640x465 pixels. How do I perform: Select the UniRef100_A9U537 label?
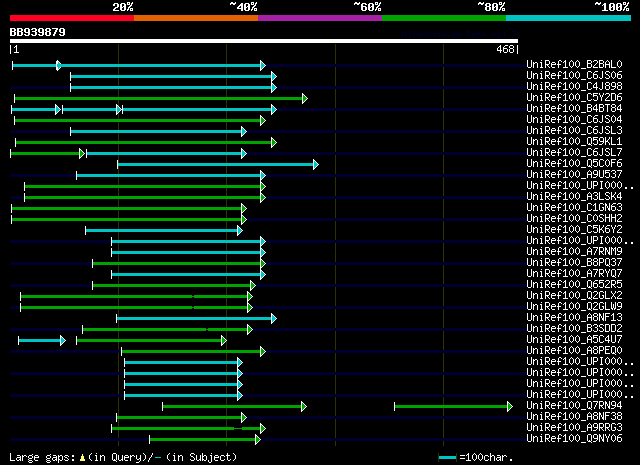pyautogui.click(x=574, y=175)
